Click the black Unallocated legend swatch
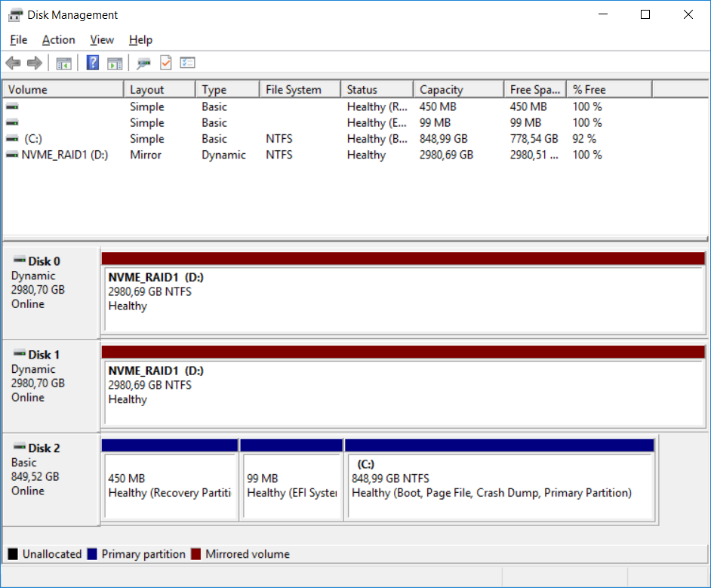Screen dimensions: 711x588 click(13, 554)
